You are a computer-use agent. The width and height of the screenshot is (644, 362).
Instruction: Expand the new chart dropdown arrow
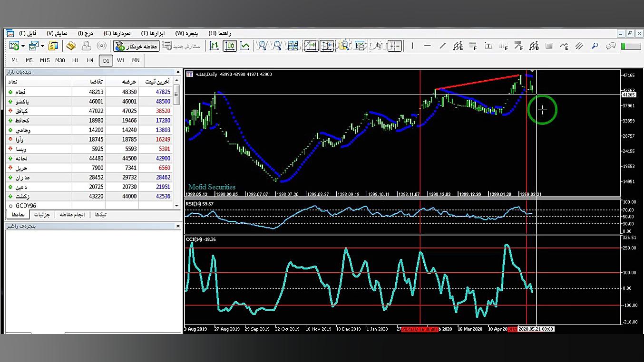click(x=23, y=46)
